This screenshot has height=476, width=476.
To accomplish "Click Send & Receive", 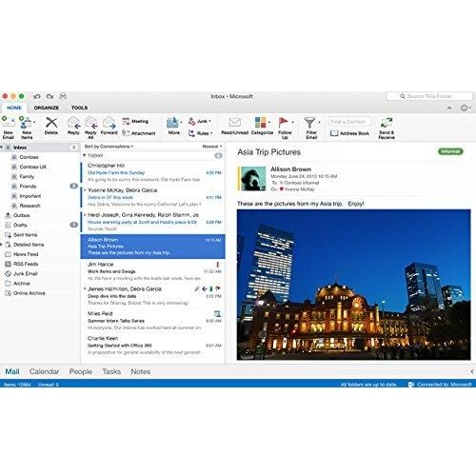I will click(387, 128).
